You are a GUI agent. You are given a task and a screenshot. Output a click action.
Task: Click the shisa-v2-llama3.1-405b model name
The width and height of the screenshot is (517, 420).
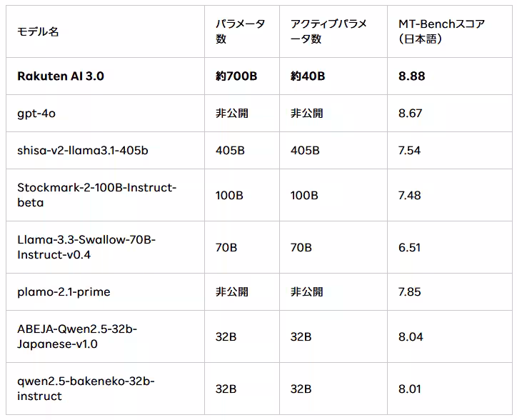click(82, 150)
